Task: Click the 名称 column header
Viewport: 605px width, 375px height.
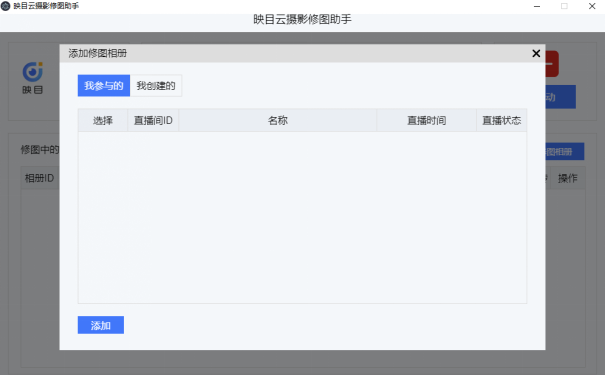Action: (x=278, y=121)
